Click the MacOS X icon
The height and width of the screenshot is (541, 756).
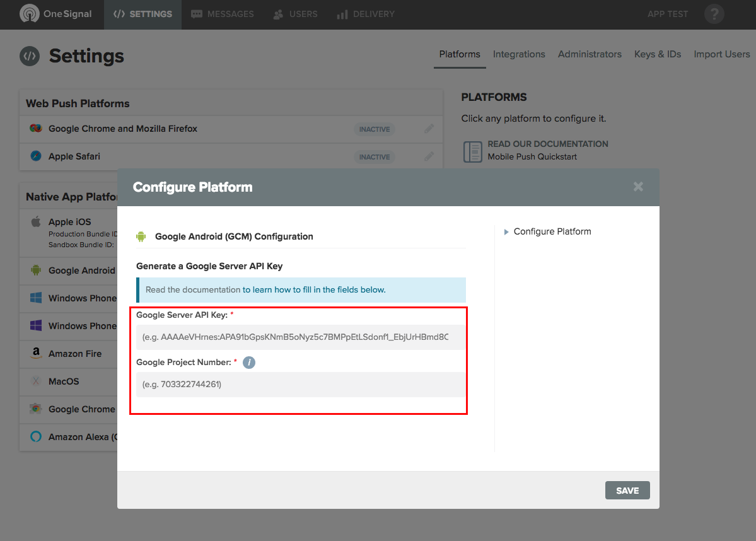(x=36, y=381)
